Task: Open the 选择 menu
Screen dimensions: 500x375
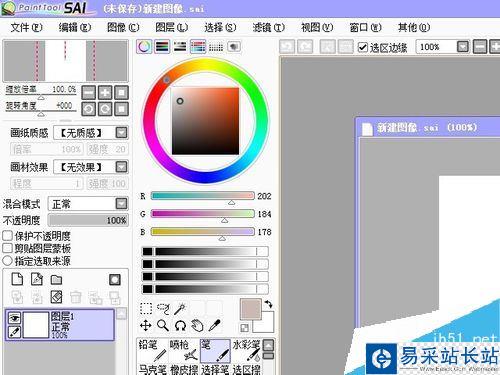Action: (x=220, y=27)
